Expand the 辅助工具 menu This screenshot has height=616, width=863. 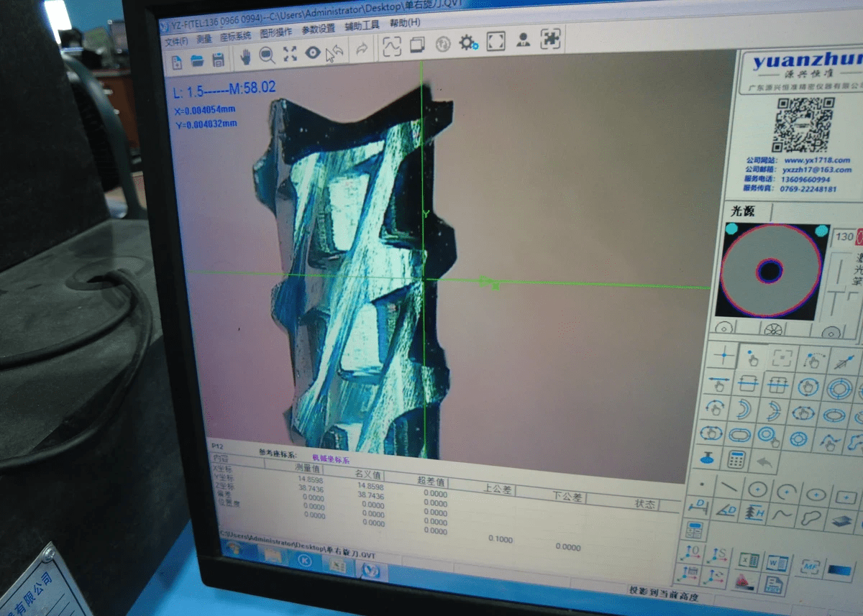coord(362,27)
